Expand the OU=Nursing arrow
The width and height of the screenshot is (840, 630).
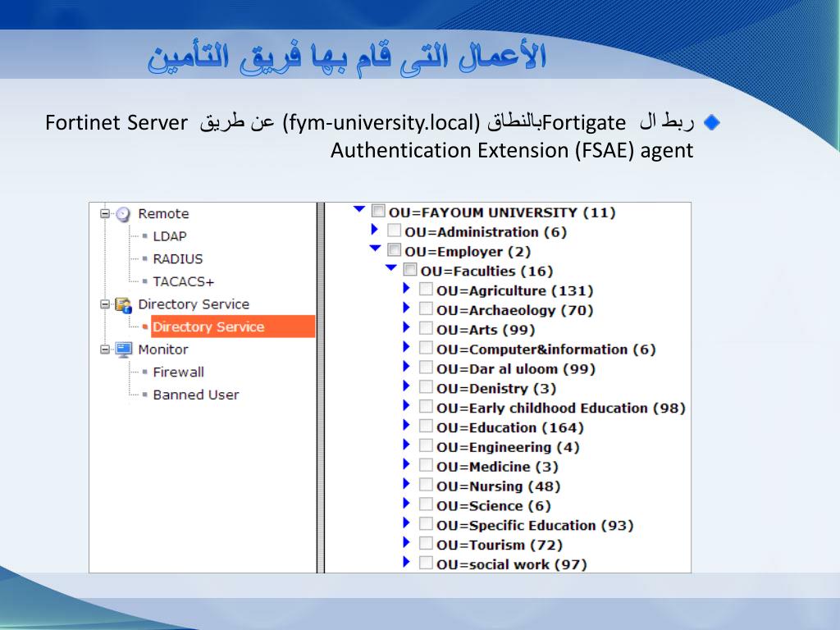tap(407, 484)
